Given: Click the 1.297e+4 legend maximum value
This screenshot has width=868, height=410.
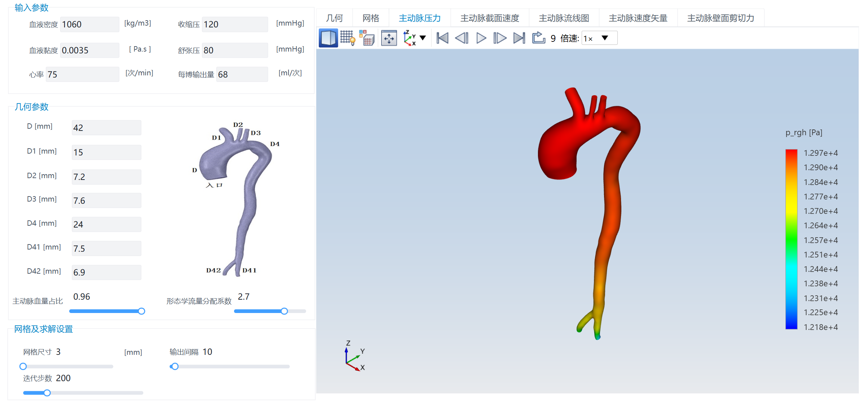Looking at the screenshot, I should (x=821, y=153).
